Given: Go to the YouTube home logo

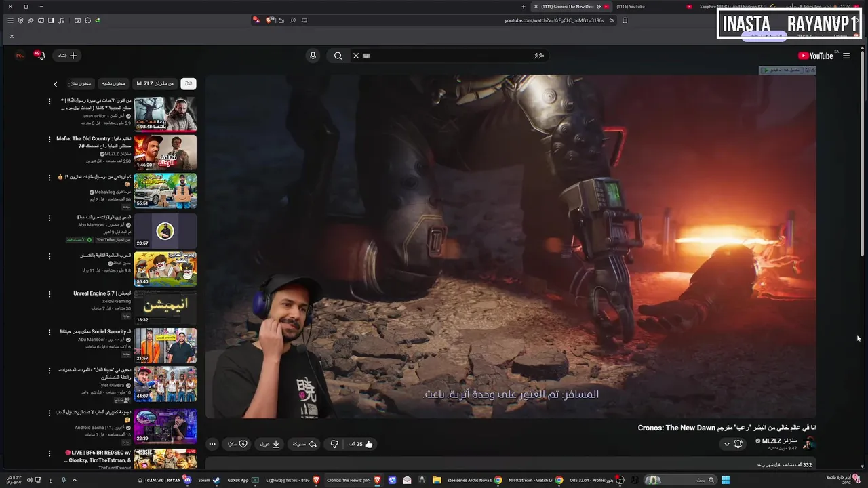Looking at the screenshot, I should tap(816, 56).
